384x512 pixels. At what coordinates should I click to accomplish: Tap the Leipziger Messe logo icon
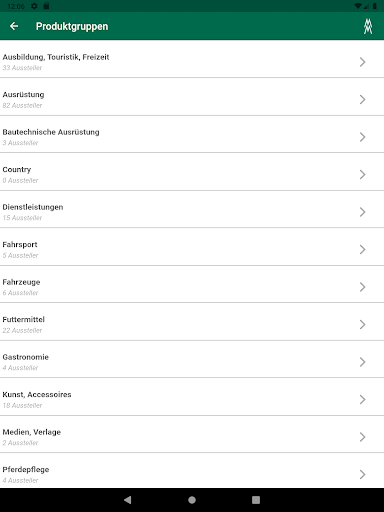[x=368, y=26]
